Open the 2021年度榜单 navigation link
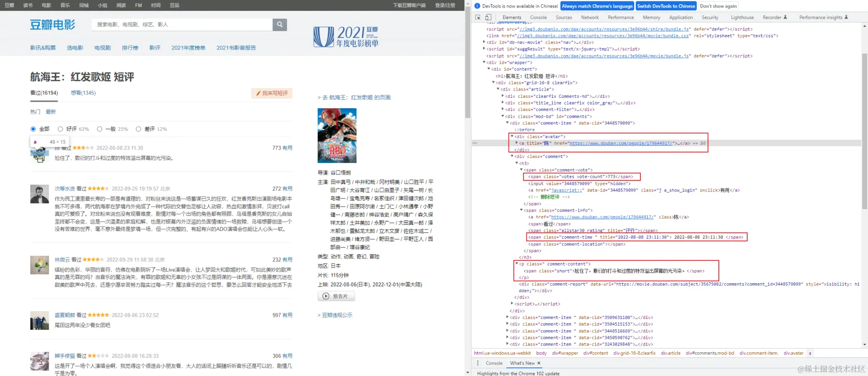This screenshot has width=868, height=376. (x=188, y=48)
